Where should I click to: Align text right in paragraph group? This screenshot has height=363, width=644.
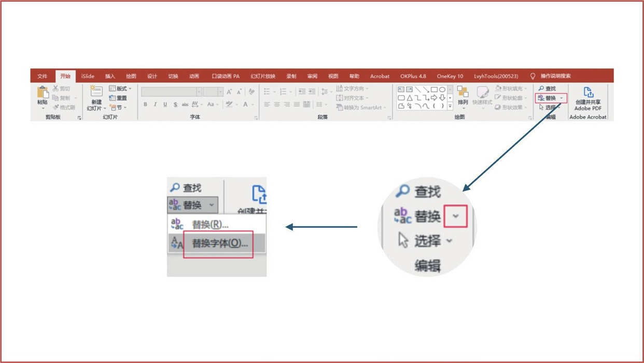point(286,105)
